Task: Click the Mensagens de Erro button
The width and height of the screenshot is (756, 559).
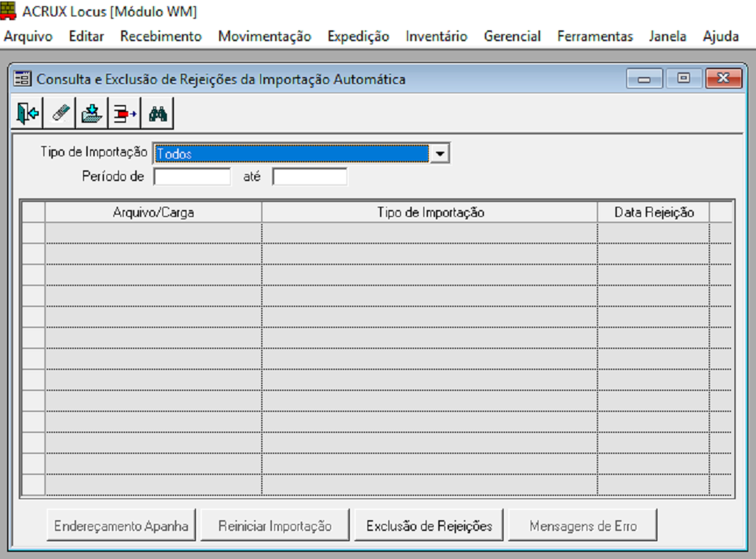Action: [583, 525]
